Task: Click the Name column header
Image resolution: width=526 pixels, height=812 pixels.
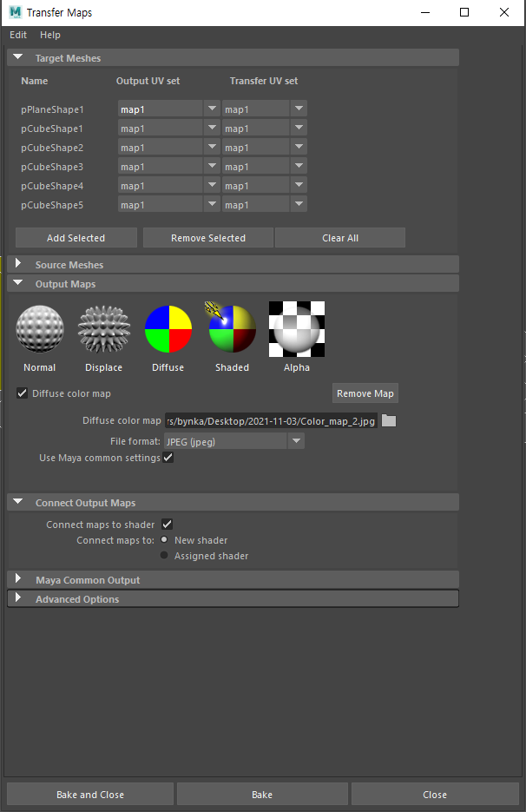Action: (x=34, y=81)
